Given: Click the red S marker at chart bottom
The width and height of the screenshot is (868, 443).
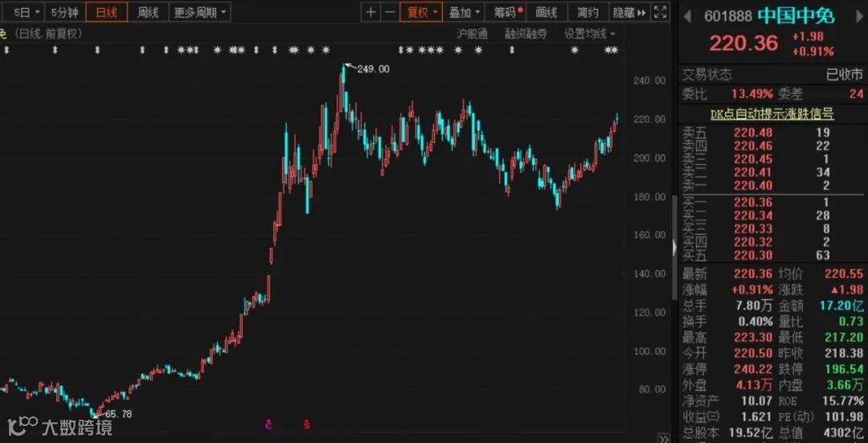Looking at the screenshot, I should 306,425.
